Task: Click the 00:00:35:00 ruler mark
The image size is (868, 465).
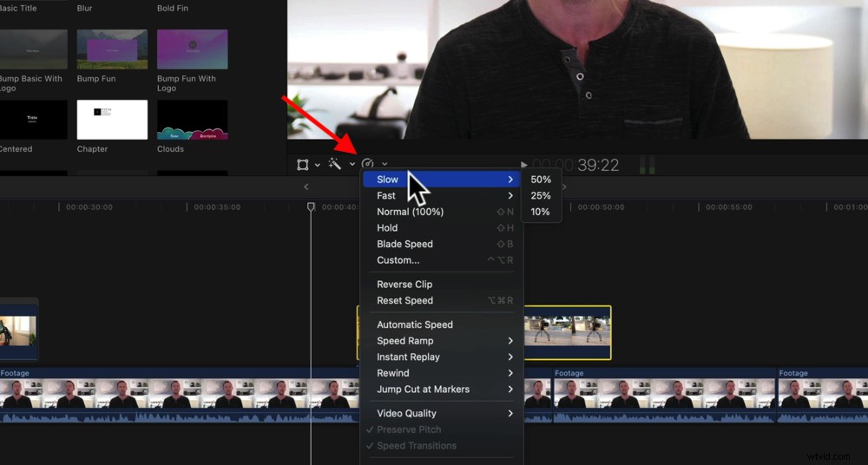Action: 216,207
